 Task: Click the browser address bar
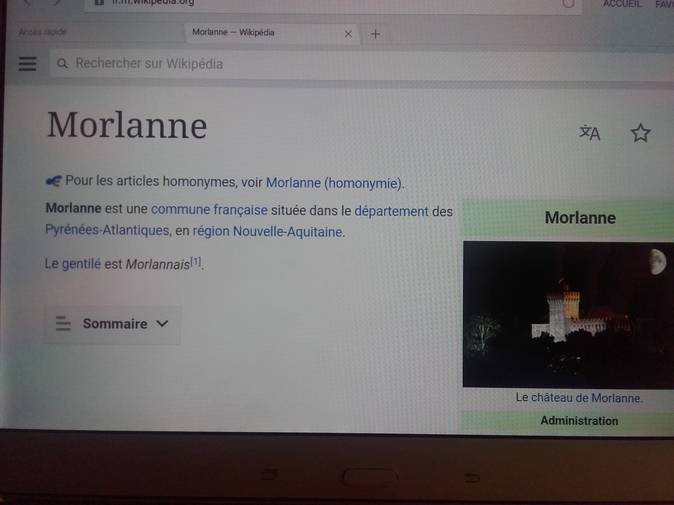(x=333, y=4)
